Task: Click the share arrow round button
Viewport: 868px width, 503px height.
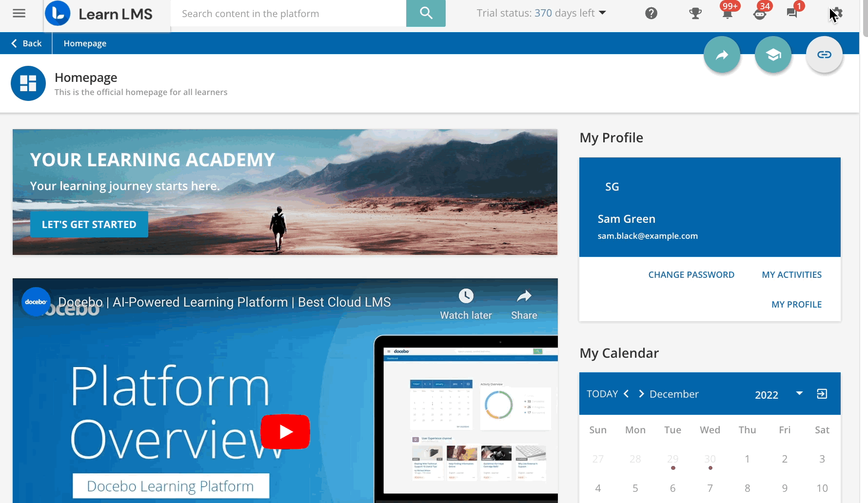Action: tap(722, 55)
